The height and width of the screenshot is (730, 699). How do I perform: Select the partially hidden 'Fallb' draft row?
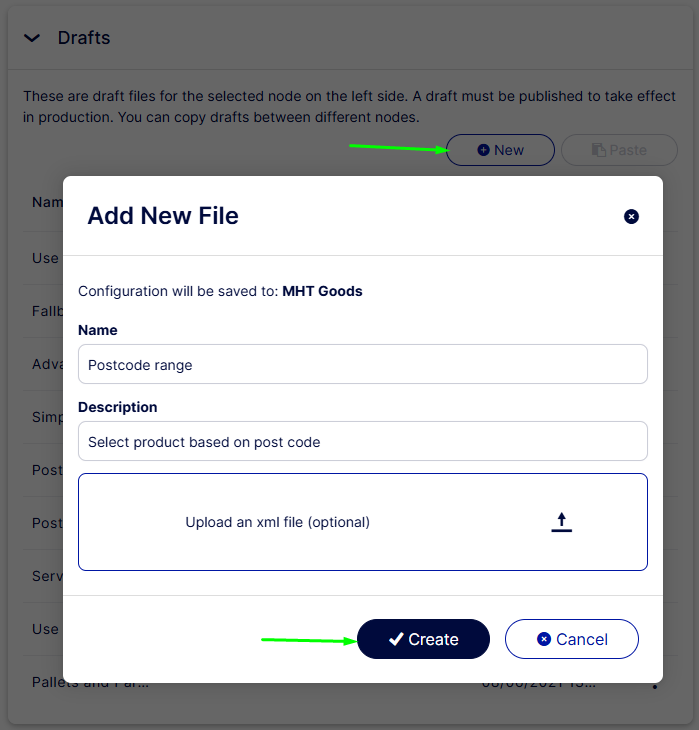pos(47,311)
